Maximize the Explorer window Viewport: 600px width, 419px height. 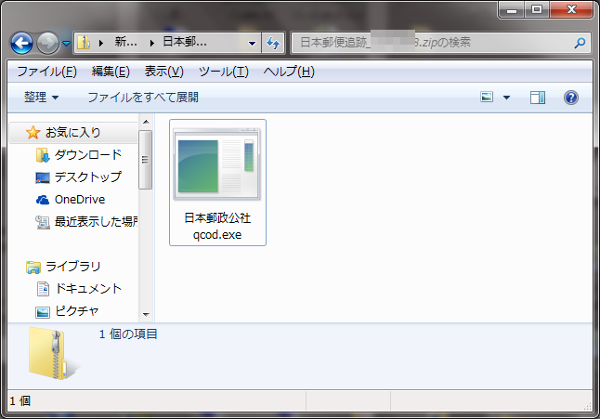click(x=537, y=10)
